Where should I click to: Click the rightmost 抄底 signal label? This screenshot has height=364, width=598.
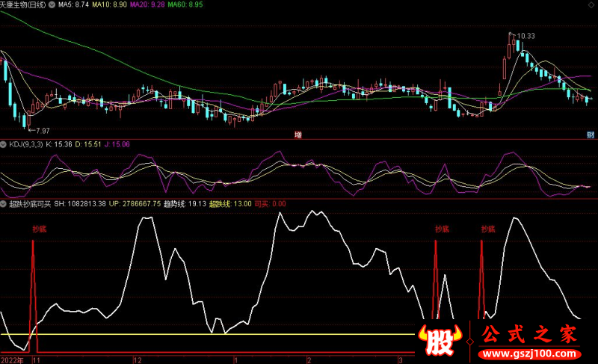coord(487,229)
